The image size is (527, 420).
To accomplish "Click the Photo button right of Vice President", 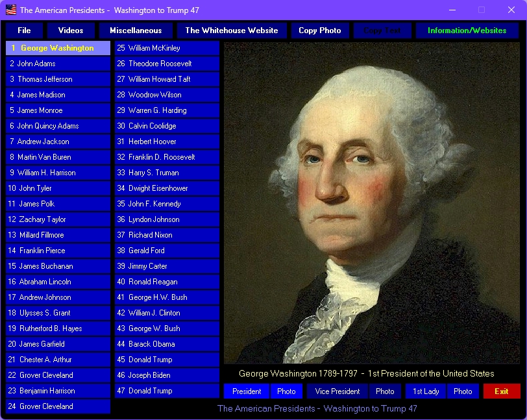I will click(x=385, y=391).
